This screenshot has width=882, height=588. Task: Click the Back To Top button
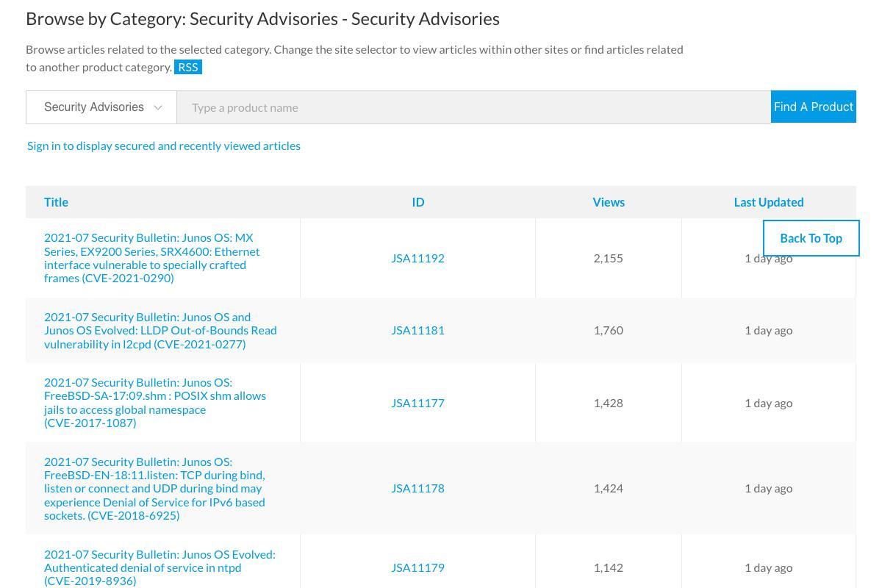pyautogui.click(x=811, y=238)
